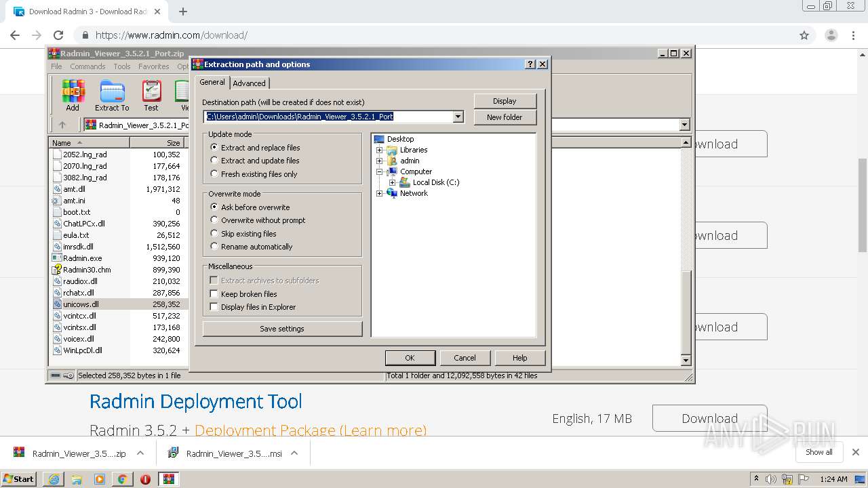
Task: Select Ask before overwrite option
Action: 250,207
